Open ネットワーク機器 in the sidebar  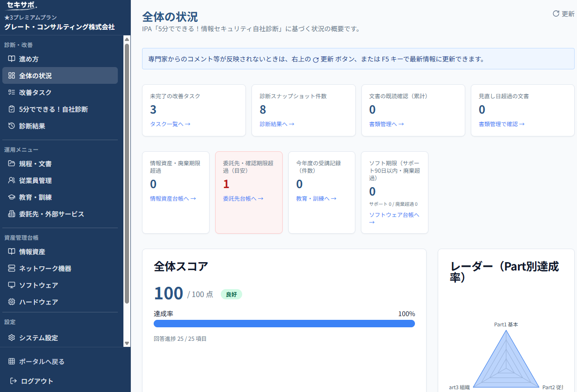point(60,269)
